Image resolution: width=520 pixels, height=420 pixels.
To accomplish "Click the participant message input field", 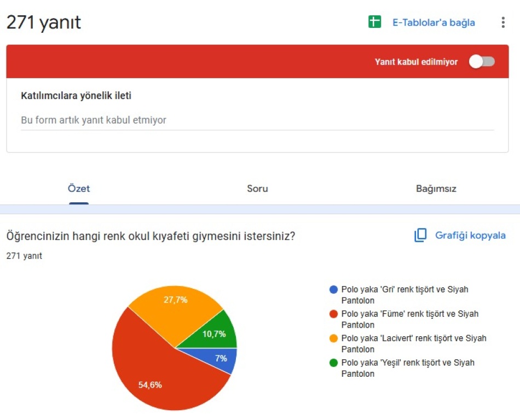I will point(257,120).
